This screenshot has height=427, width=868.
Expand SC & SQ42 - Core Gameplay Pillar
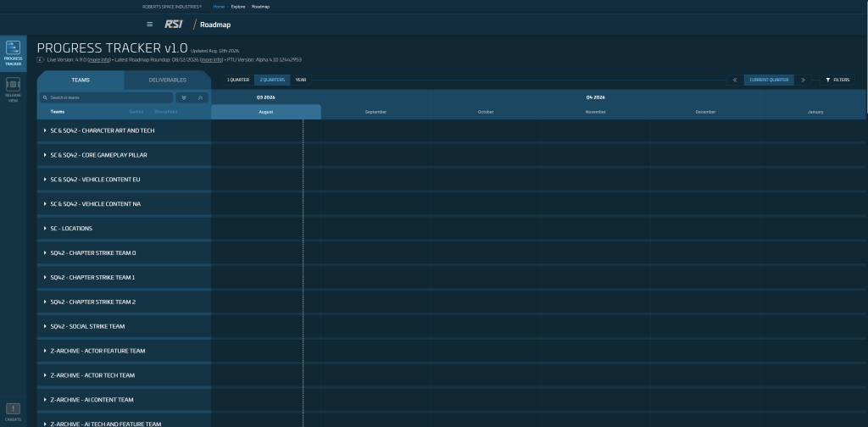pyautogui.click(x=124, y=155)
